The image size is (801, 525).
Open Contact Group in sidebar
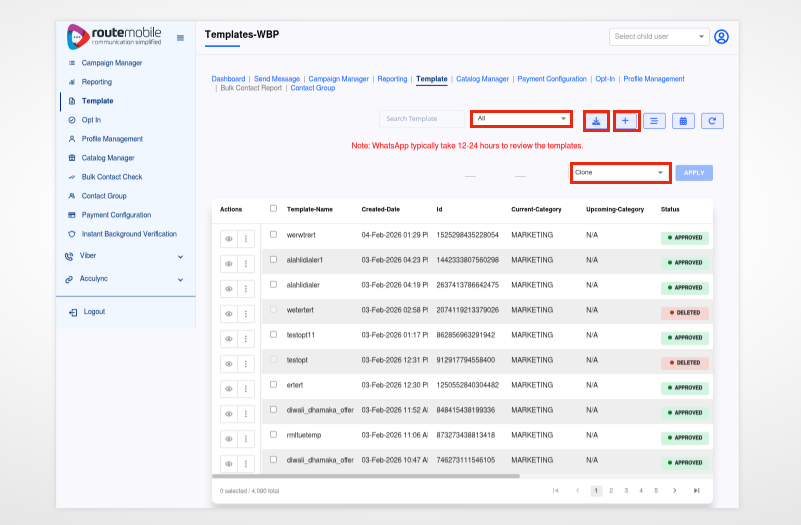104,196
